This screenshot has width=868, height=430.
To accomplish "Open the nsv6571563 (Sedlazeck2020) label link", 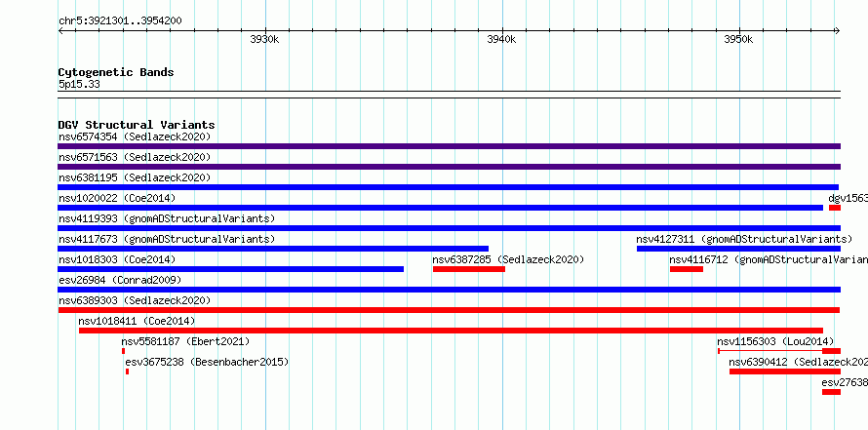I will point(135,157).
